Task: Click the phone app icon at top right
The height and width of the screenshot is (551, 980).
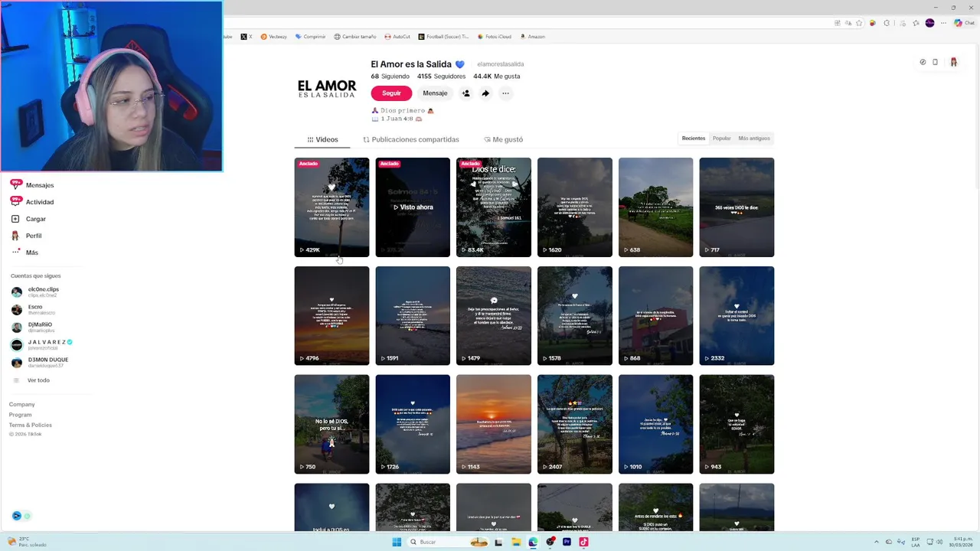Action: pyautogui.click(x=935, y=62)
